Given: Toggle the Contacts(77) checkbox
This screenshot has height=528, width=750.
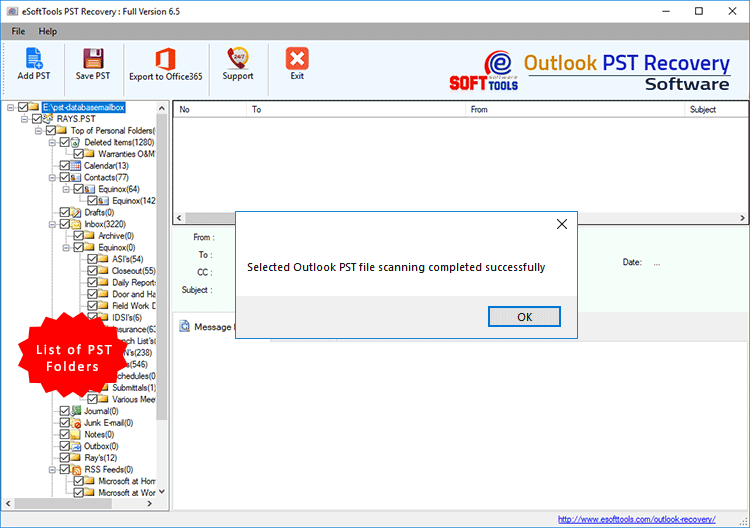Looking at the screenshot, I should pyautogui.click(x=65, y=177).
